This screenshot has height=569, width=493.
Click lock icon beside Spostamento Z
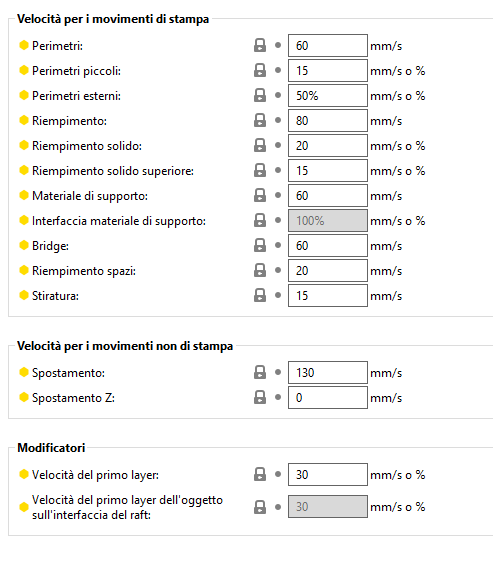260,397
